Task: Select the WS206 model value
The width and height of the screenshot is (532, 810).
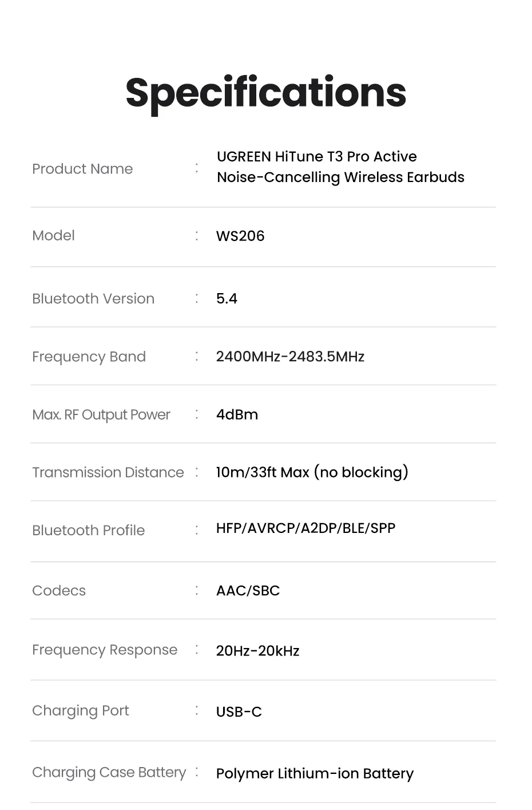Action: point(240,236)
